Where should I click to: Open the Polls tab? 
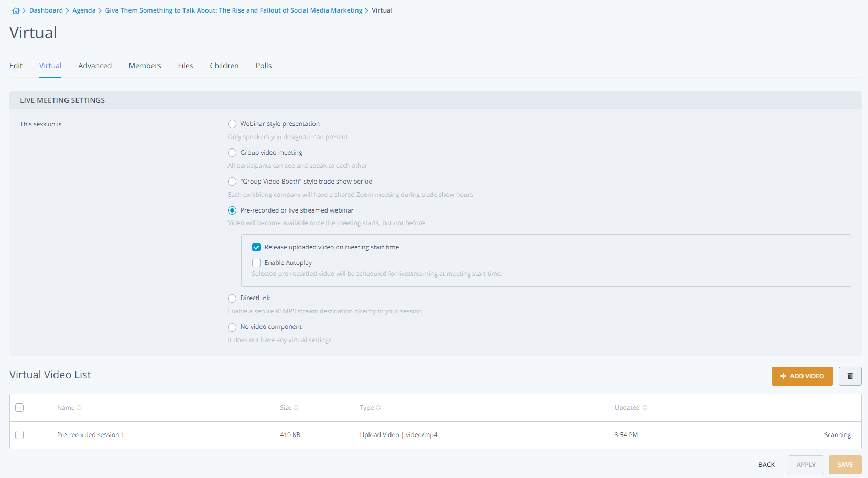[x=264, y=66]
